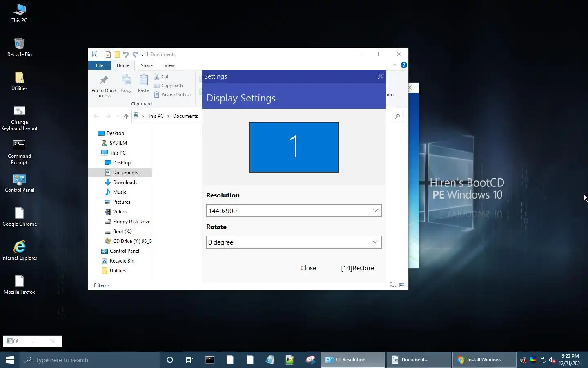Open the Google Chrome desktop icon
This screenshot has width=588, height=368.
tap(19, 217)
